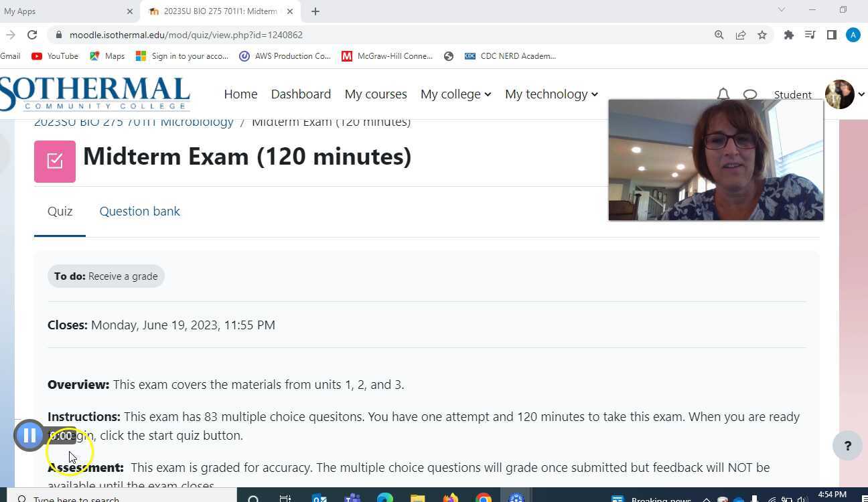Pause the screen recording timer button
Screen dimensions: 868x502
click(29, 435)
